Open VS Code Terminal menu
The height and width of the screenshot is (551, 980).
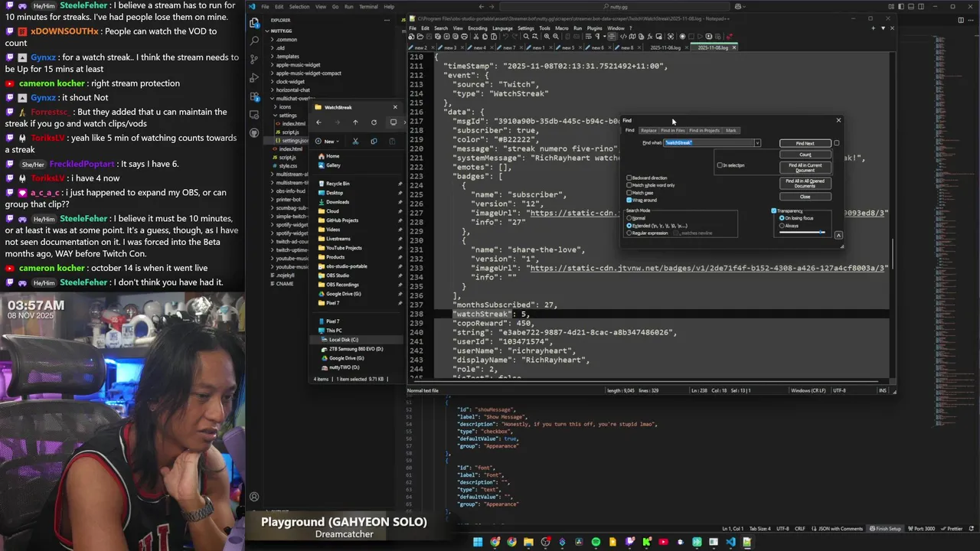pyautogui.click(x=368, y=7)
